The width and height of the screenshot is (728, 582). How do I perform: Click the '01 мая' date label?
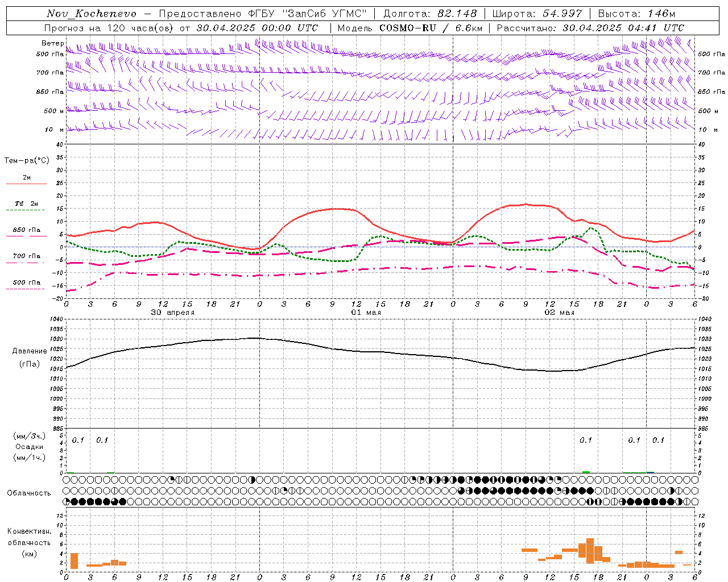pyautogui.click(x=366, y=313)
